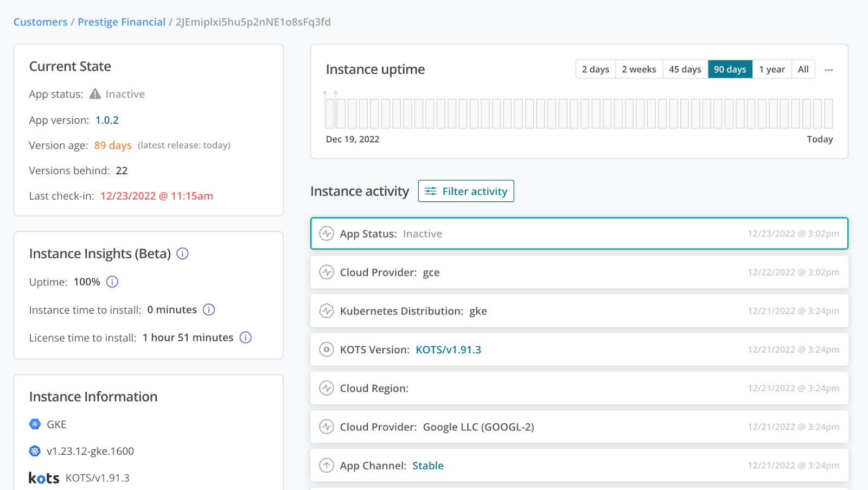Click the info icon beside License time to install
This screenshot has width=868, height=490.
pos(245,338)
